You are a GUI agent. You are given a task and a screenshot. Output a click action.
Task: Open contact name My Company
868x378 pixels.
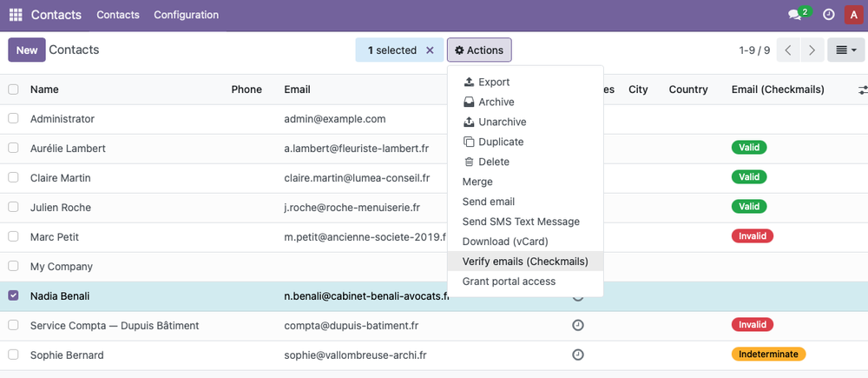tap(62, 267)
